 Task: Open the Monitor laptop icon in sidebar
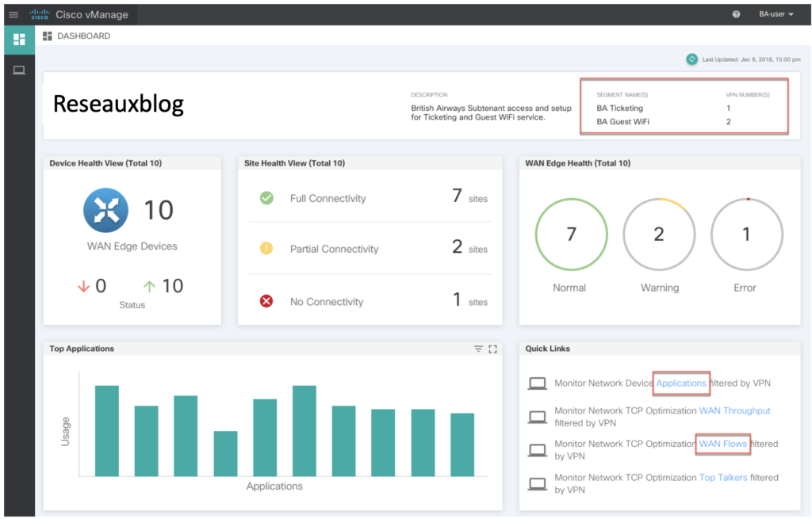pos(19,71)
